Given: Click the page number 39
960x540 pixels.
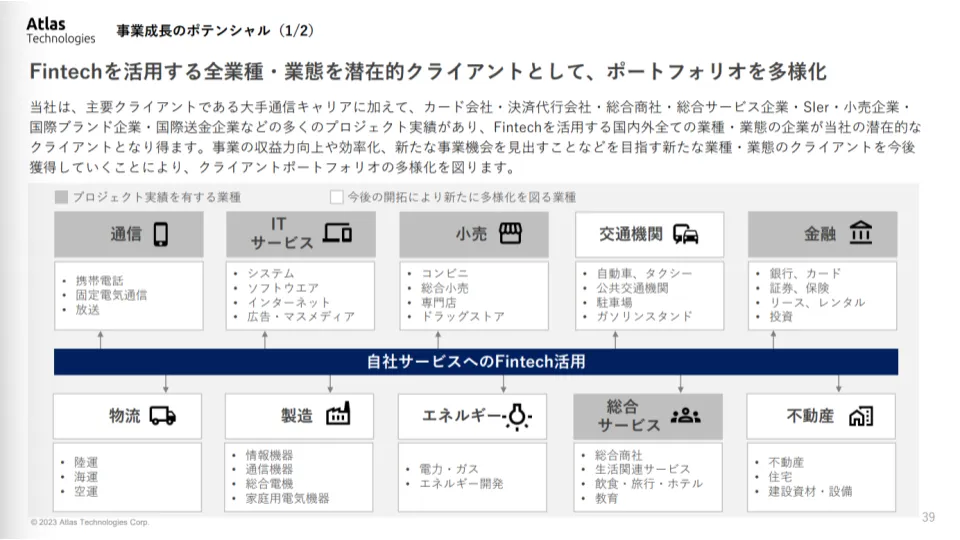Looking at the screenshot, I should [x=928, y=516].
